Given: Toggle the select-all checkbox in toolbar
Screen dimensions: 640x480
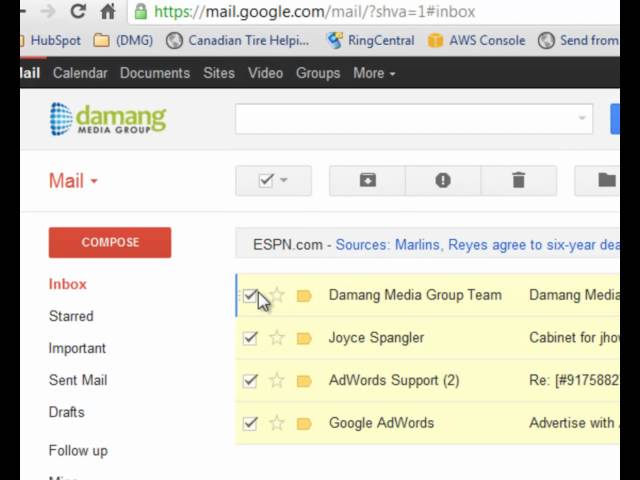Looking at the screenshot, I should coord(266,180).
